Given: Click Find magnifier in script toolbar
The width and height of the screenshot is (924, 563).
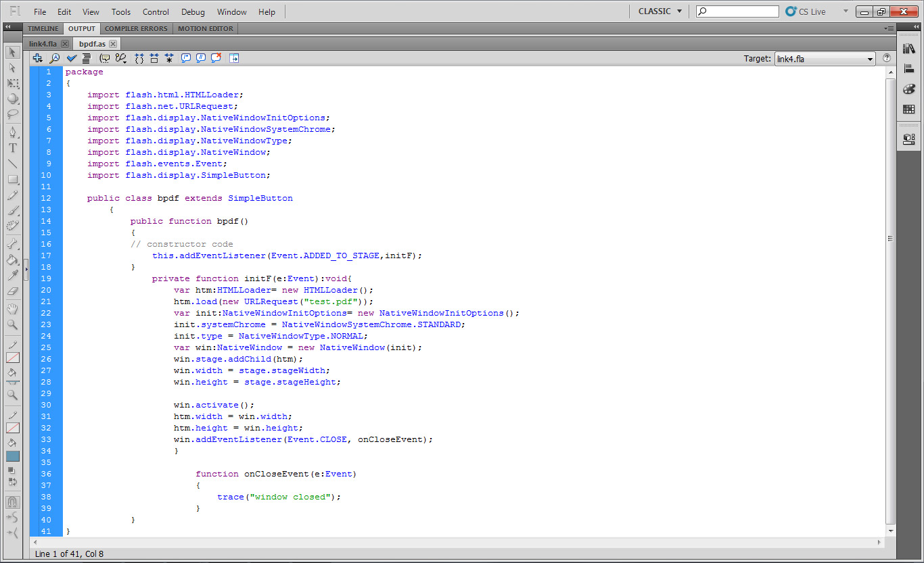Looking at the screenshot, I should (x=55, y=59).
